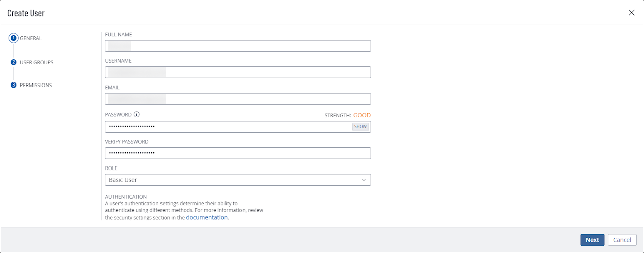This screenshot has width=644, height=253.
Task: Click the step 3 circle icon
Action: (14, 85)
